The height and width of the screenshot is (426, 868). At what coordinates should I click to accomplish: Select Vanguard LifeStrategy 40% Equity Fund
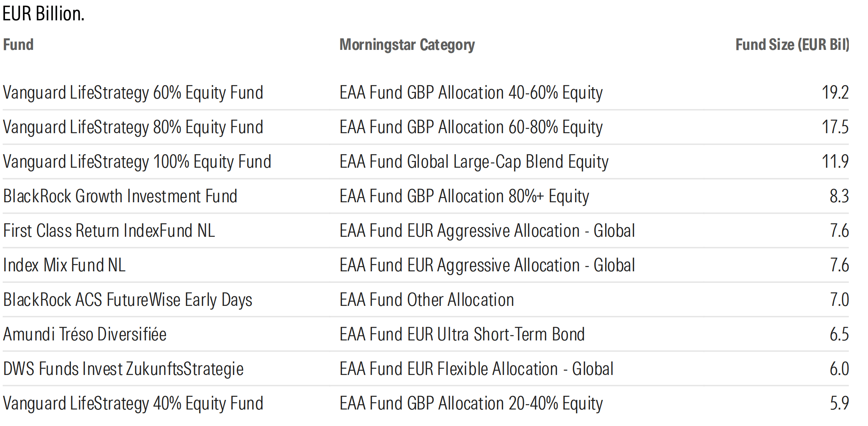click(x=133, y=404)
